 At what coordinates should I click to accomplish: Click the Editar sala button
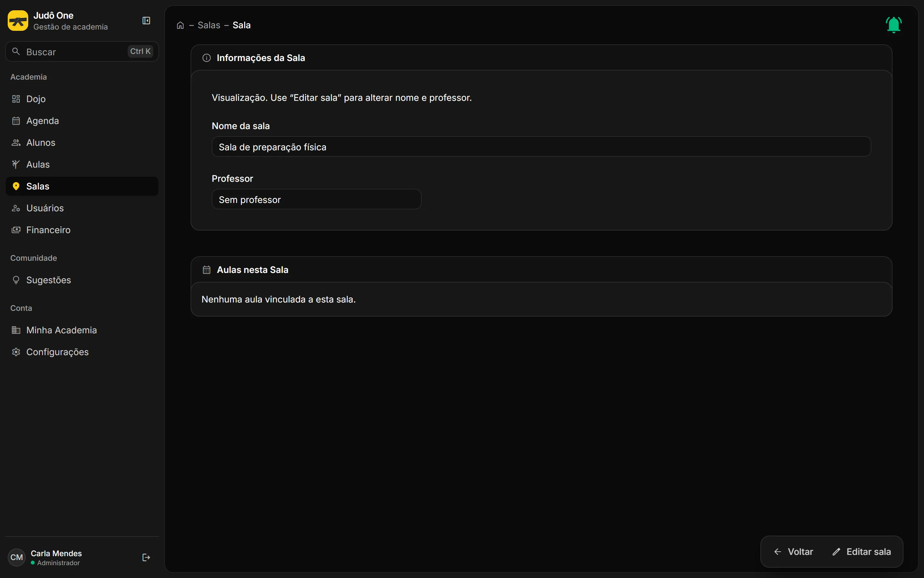[x=861, y=552]
